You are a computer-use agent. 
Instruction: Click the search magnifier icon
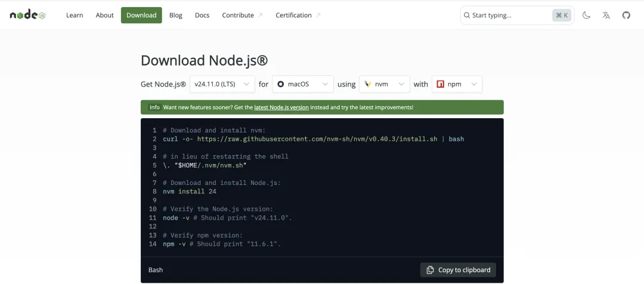[466, 15]
